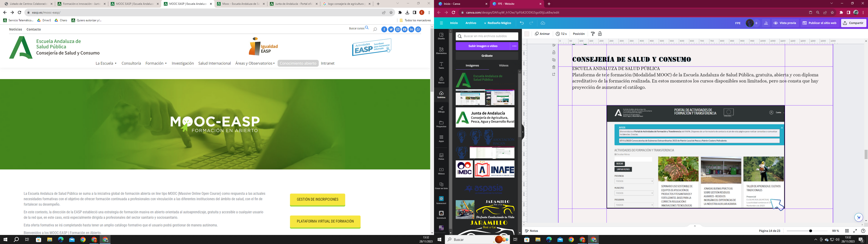Open the Canva assistant sparkle button

point(859,217)
